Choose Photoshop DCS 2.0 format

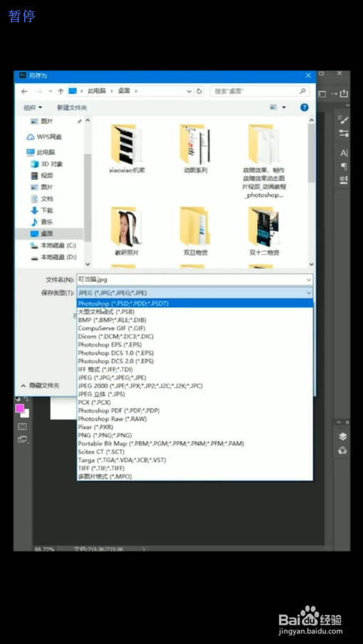point(194,361)
